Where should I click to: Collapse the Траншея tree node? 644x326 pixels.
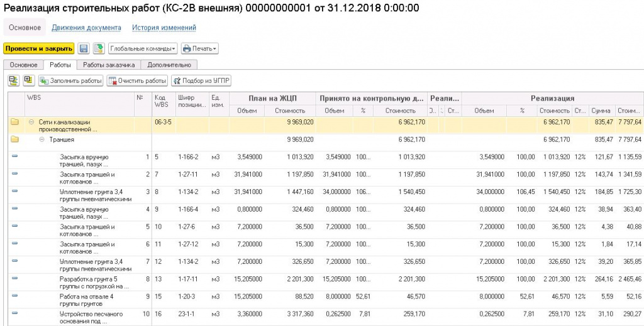(x=43, y=139)
